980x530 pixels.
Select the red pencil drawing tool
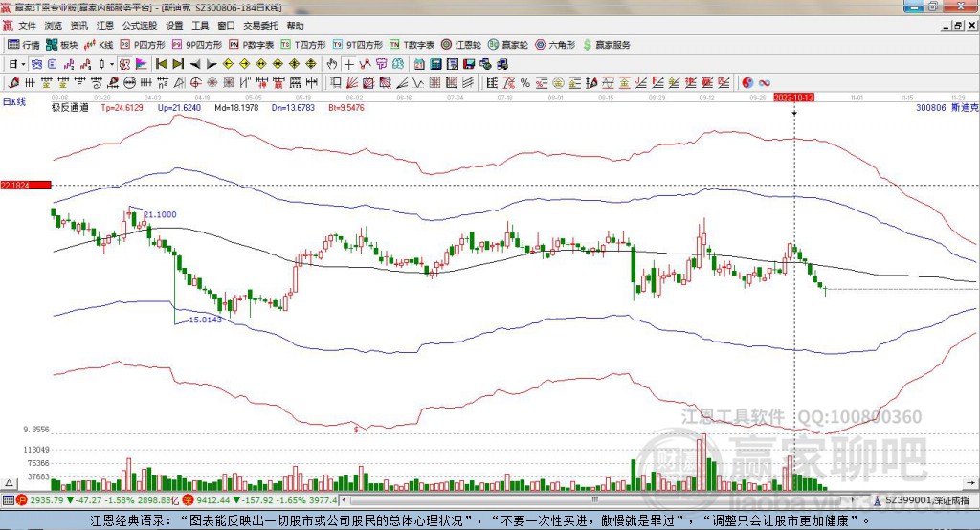pyautogui.click(x=13, y=82)
